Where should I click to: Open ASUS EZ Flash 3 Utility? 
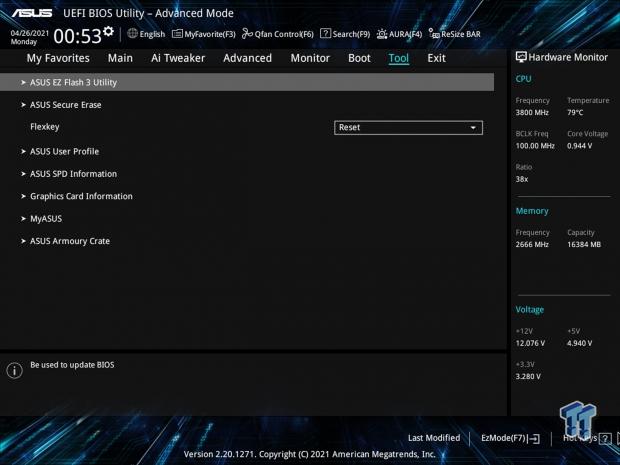[x=247, y=82]
